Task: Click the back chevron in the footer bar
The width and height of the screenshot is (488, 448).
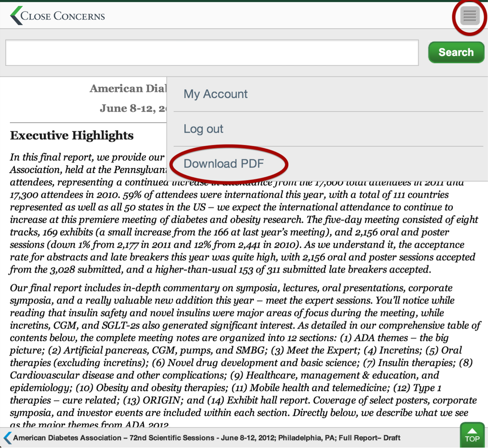Action: coord(7,438)
